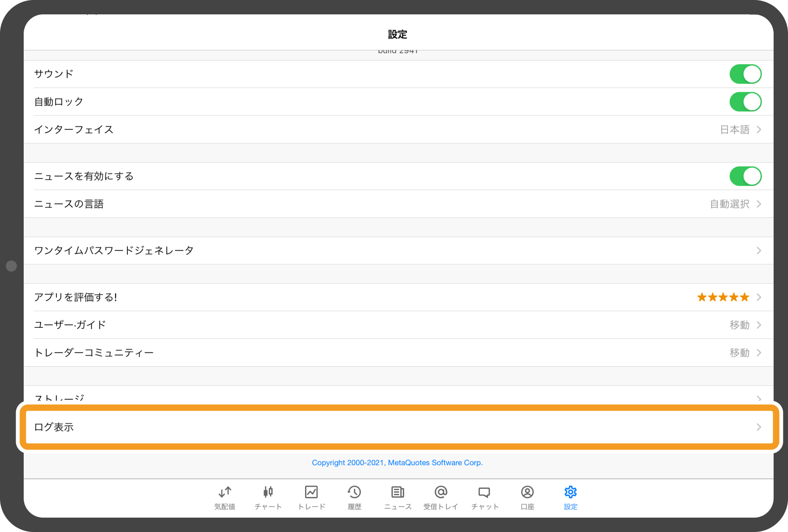Open the MetaQuotes Software Corp. copyright link

coord(397,463)
